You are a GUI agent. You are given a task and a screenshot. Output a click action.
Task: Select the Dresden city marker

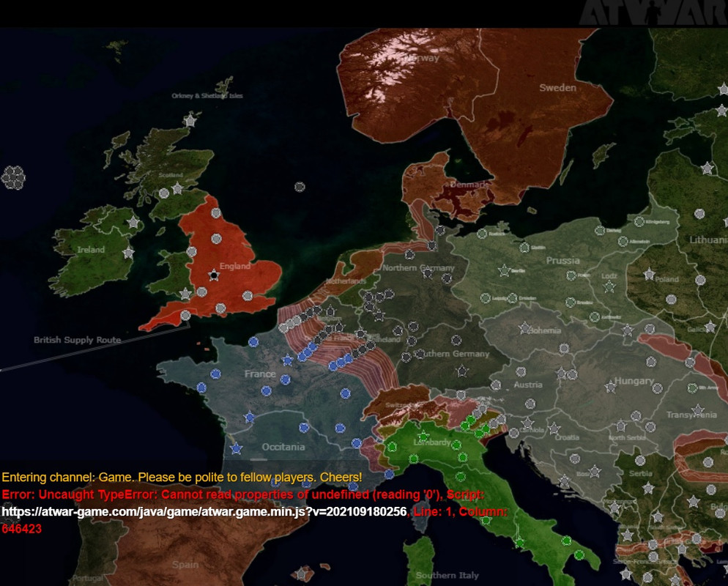(513, 297)
